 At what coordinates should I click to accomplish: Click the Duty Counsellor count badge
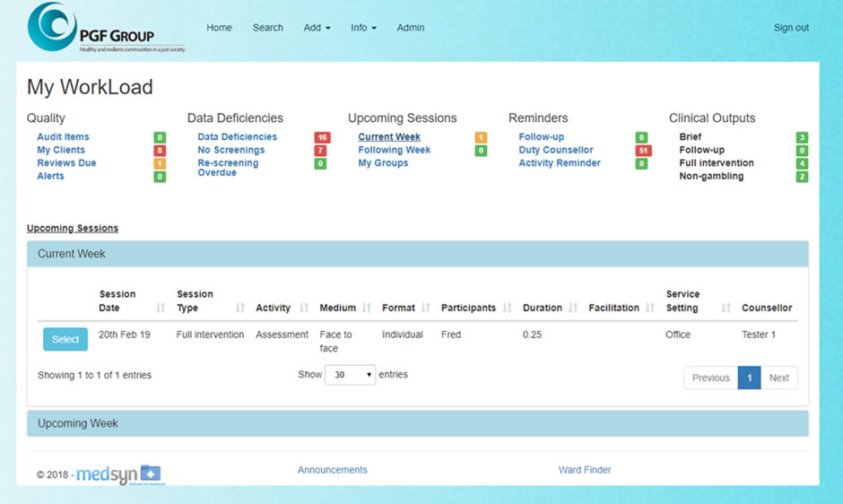[x=642, y=151]
